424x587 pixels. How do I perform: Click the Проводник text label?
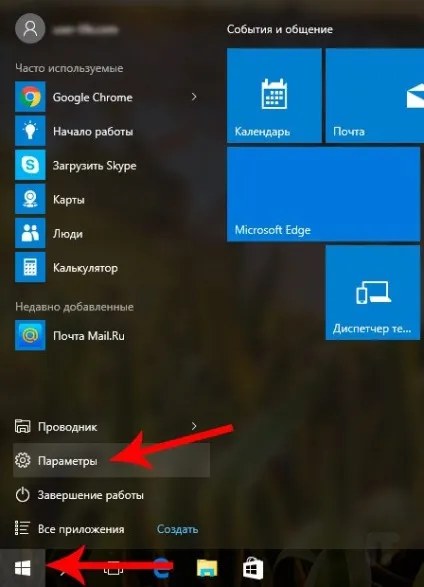click(x=68, y=427)
